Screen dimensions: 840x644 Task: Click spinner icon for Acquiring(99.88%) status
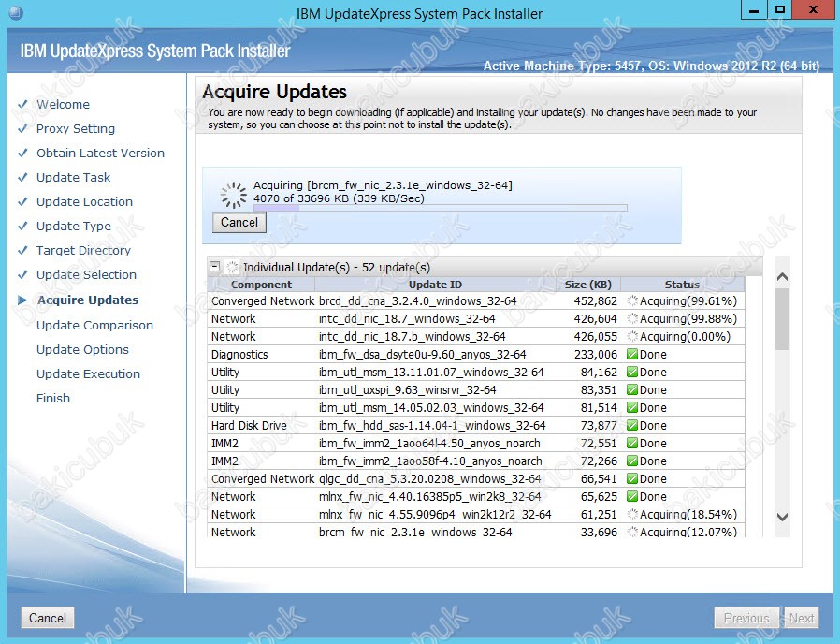pyautogui.click(x=632, y=318)
